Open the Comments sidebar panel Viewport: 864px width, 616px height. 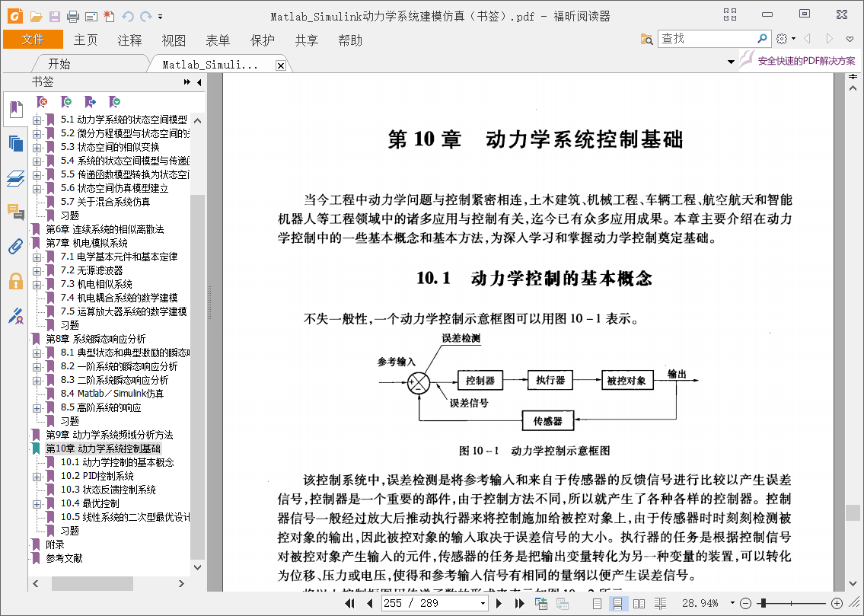pos(16,212)
